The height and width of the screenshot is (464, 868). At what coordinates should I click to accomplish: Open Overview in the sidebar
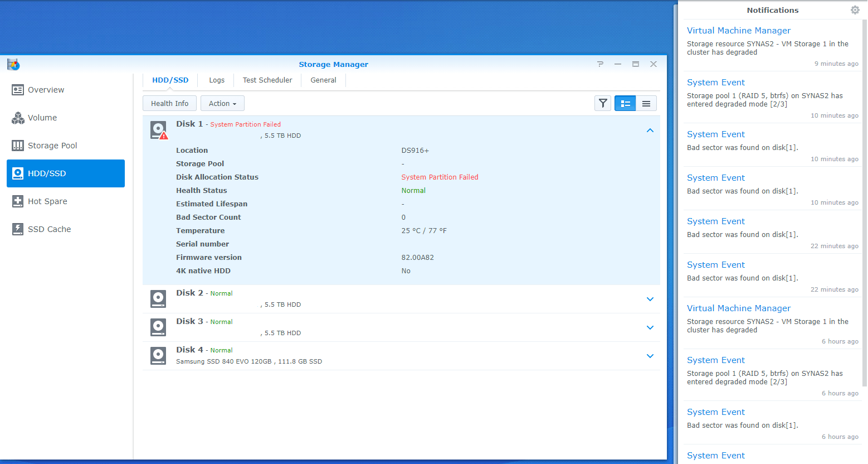point(66,90)
